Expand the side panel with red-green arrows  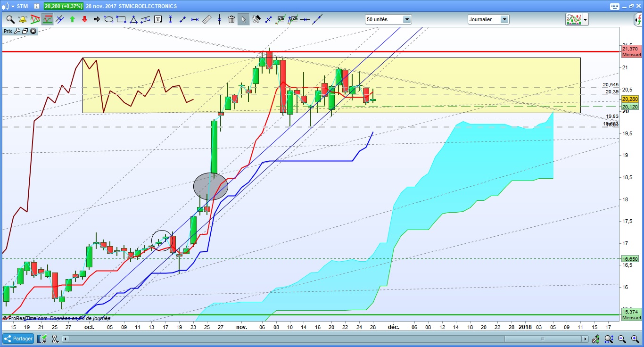[637, 20]
